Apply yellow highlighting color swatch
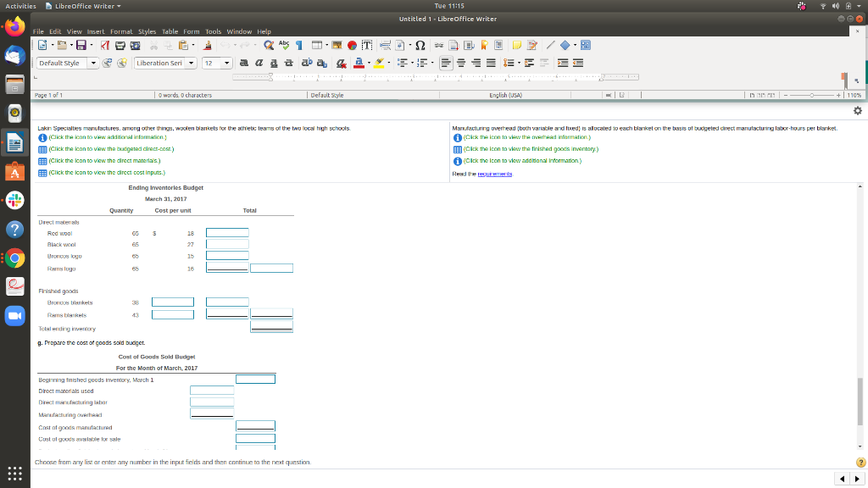The height and width of the screenshot is (488, 868). (379, 63)
